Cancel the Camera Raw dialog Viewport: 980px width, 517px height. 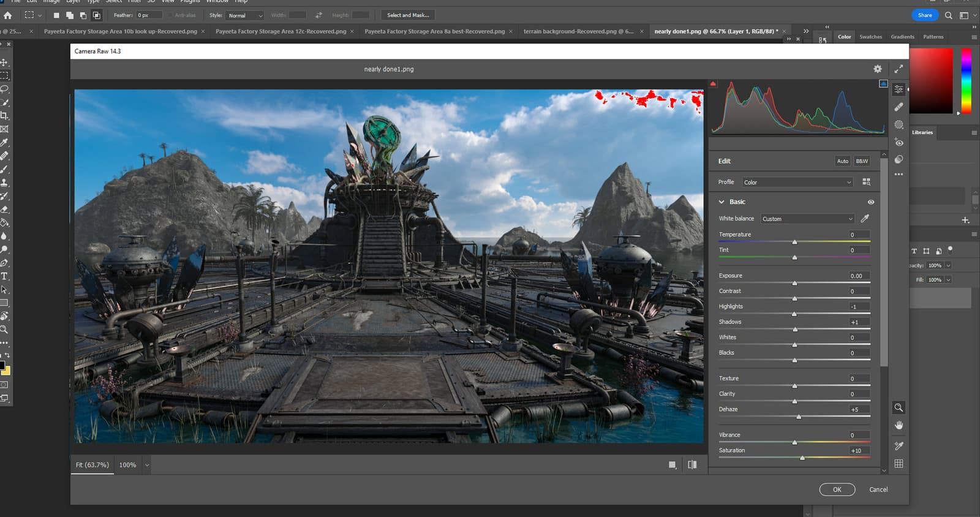click(x=878, y=489)
